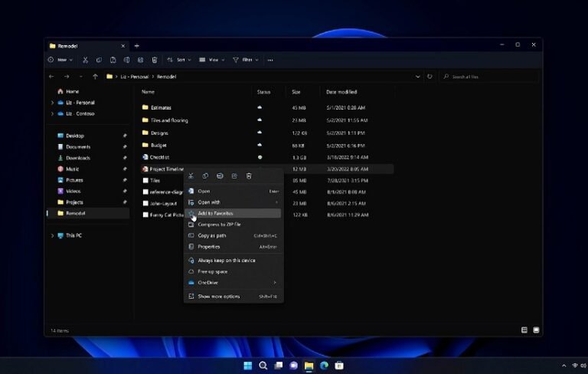Click the Up arrow navigation icon
This screenshot has height=374, width=588.
tap(95, 77)
